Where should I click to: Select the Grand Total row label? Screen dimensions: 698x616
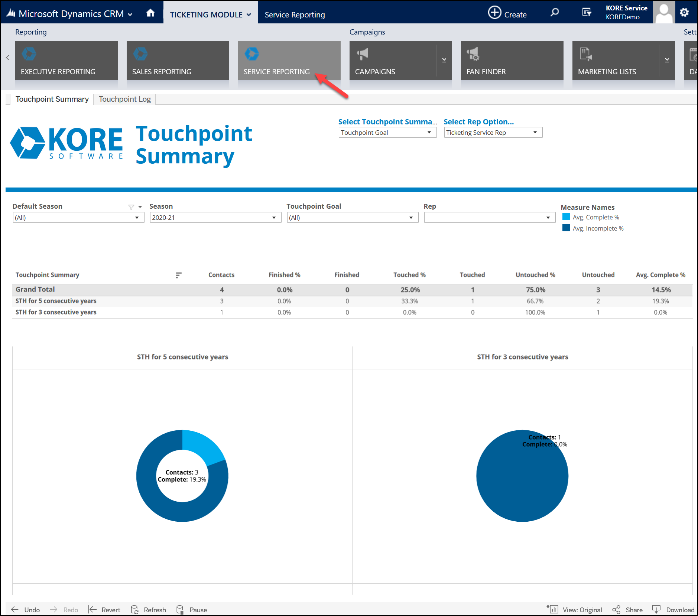coord(35,290)
